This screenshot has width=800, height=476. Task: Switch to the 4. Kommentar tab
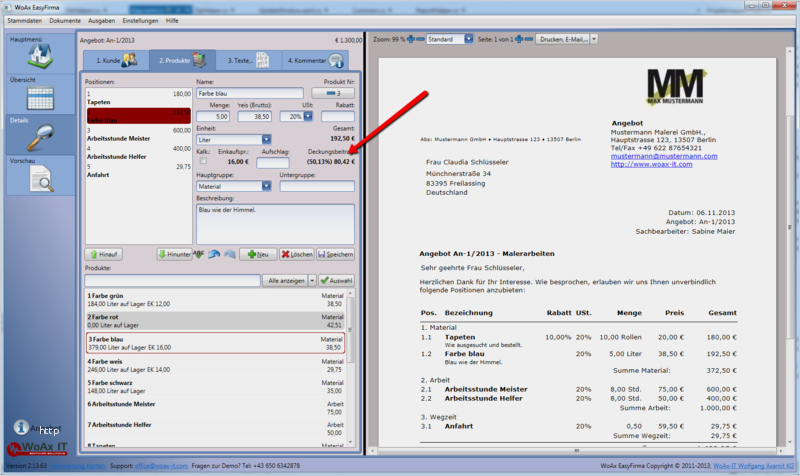pyautogui.click(x=315, y=60)
